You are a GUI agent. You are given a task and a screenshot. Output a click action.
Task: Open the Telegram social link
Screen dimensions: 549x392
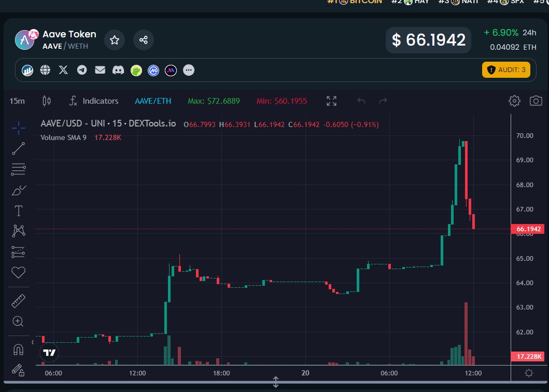(x=82, y=70)
